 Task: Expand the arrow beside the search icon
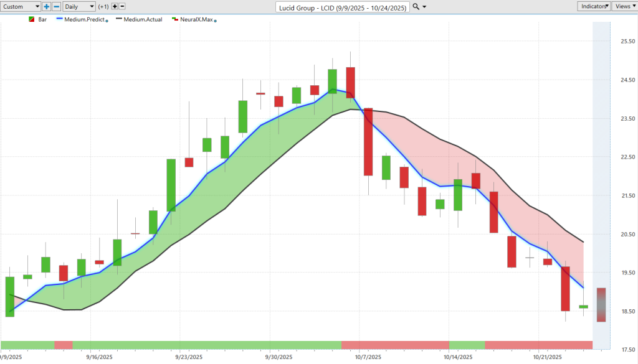click(x=424, y=7)
